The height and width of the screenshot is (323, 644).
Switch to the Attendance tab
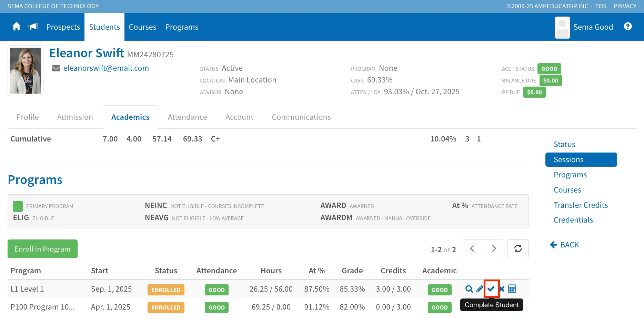coord(188,117)
